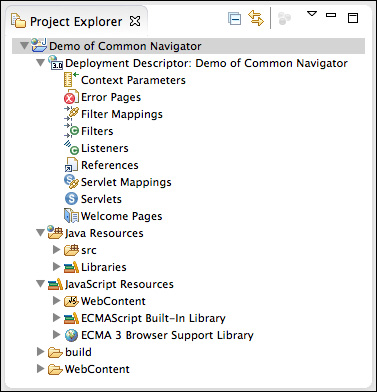Select the Project Explorer tab
This screenshot has width=377, height=392.
tap(75, 21)
